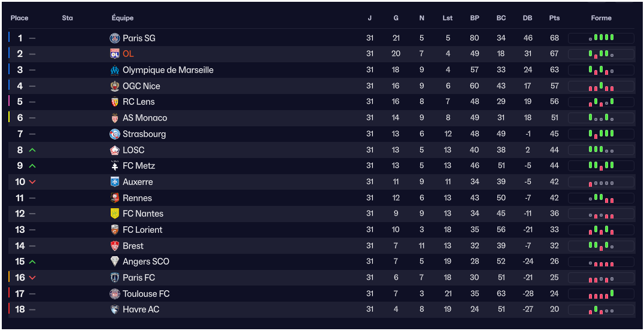Click the Auxerre club crest
Viewport: 644px width, 331px height.
[115, 182]
